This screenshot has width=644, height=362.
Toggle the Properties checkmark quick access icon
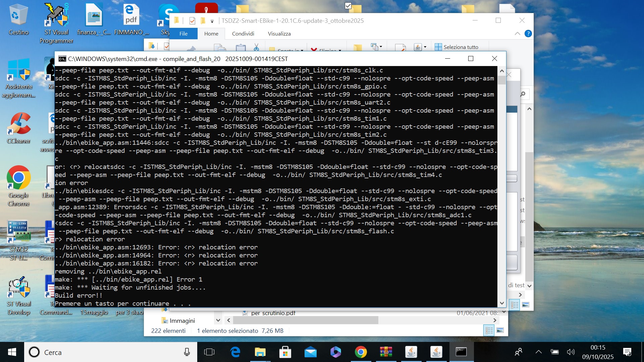pos(192,21)
